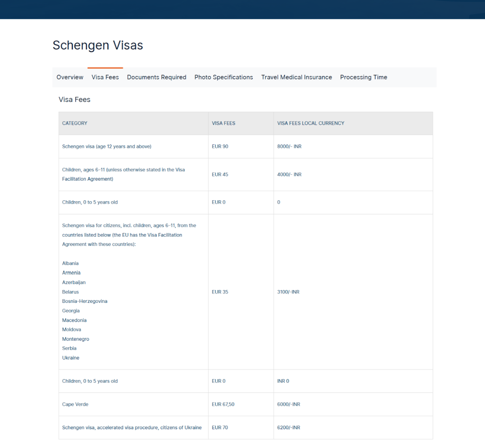The image size is (485, 448).
Task: Select the Schengen visa age 12 row
Action: coord(246,147)
